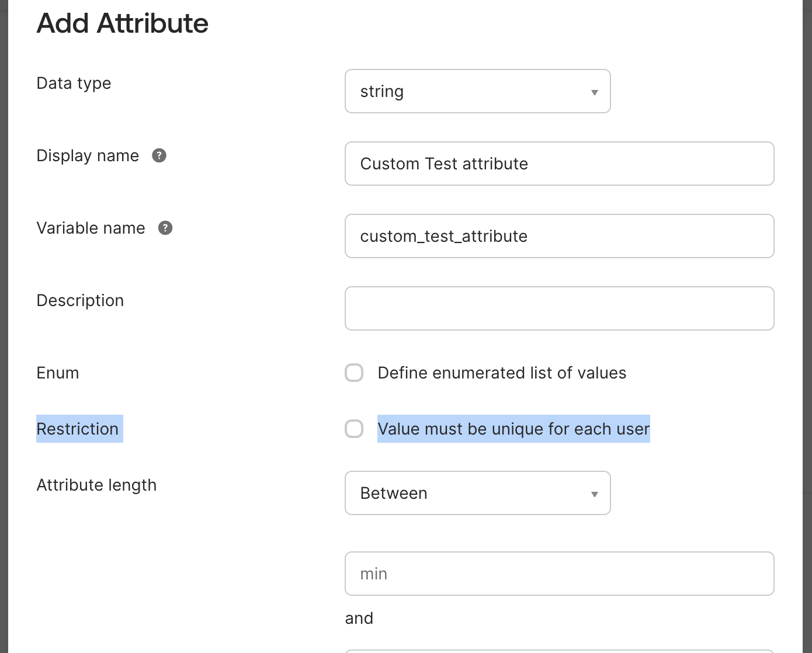
Task: Click the arrow in the string dropdown
Action: point(594,92)
